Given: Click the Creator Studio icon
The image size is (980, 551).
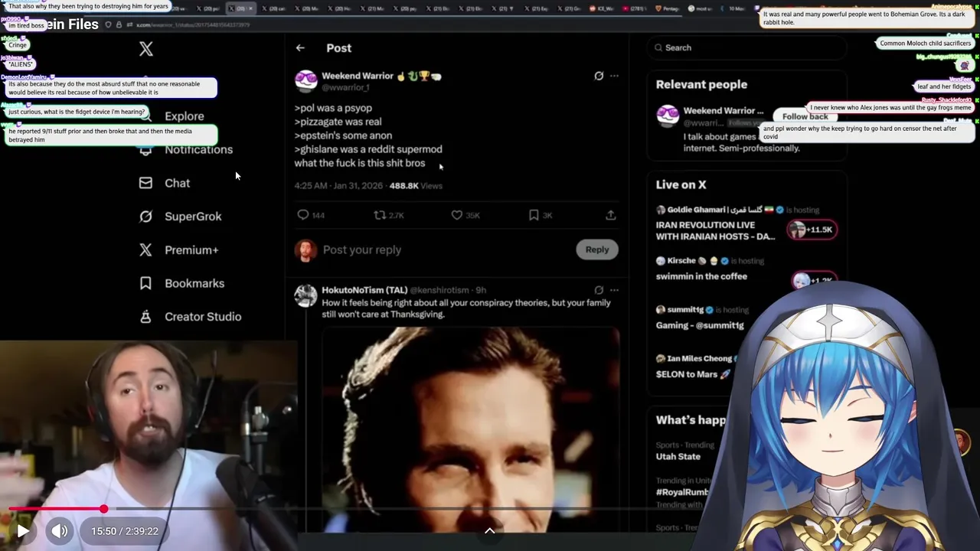Looking at the screenshot, I should tap(145, 316).
